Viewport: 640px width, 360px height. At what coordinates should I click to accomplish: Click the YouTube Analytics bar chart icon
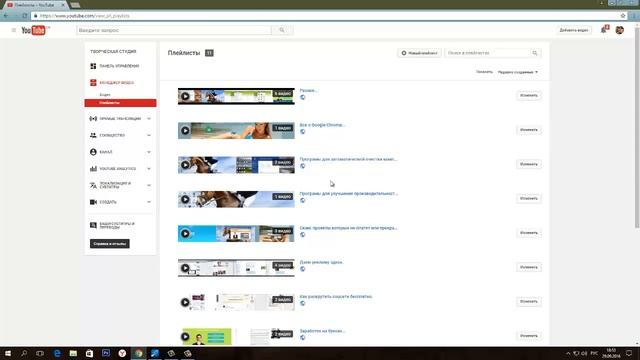pos(93,169)
